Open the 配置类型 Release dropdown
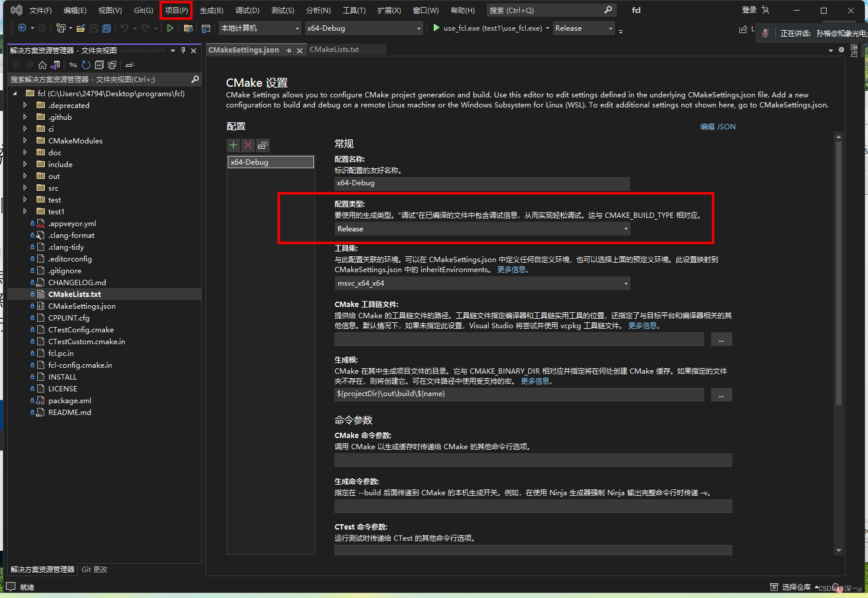The height and width of the screenshot is (598, 868). point(625,228)
